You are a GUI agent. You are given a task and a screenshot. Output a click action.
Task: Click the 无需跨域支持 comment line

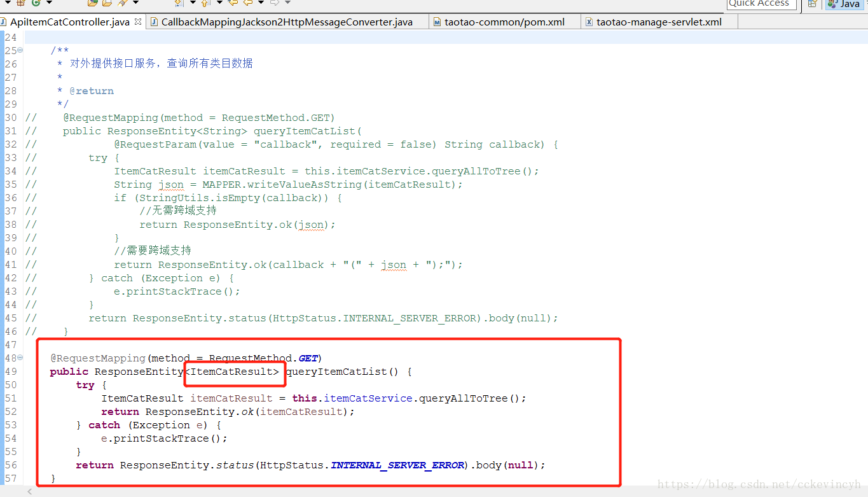pyautogui.click(x=178, y=211)
